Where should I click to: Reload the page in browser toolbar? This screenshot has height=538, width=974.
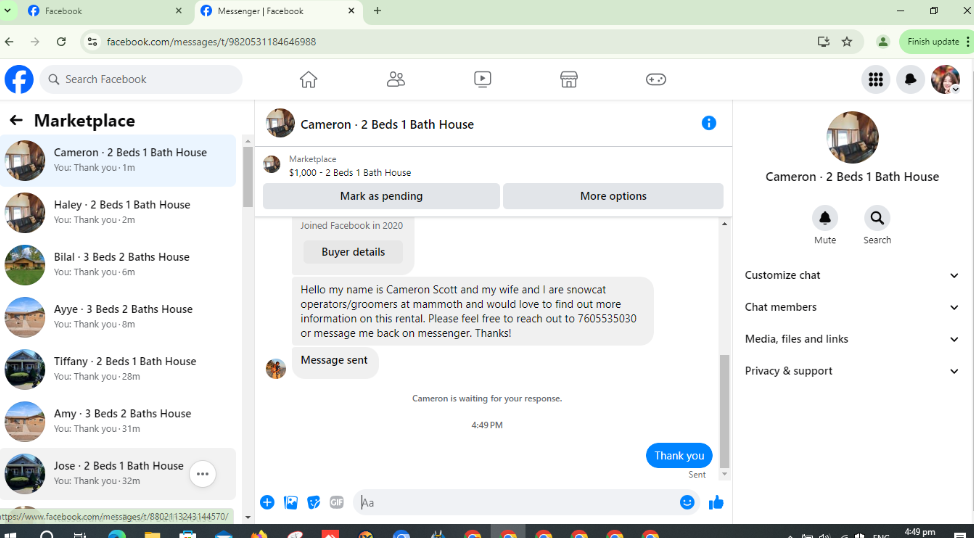click(x=61, y=42)
